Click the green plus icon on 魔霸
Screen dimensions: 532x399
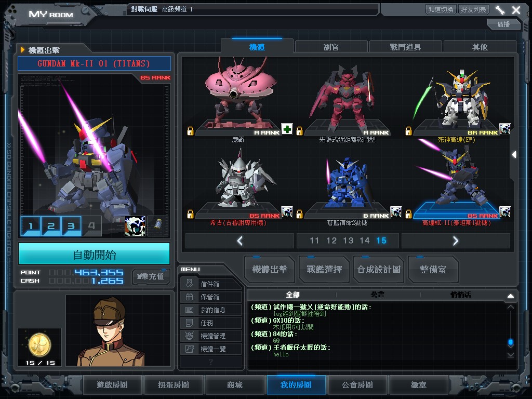point(287,129)
